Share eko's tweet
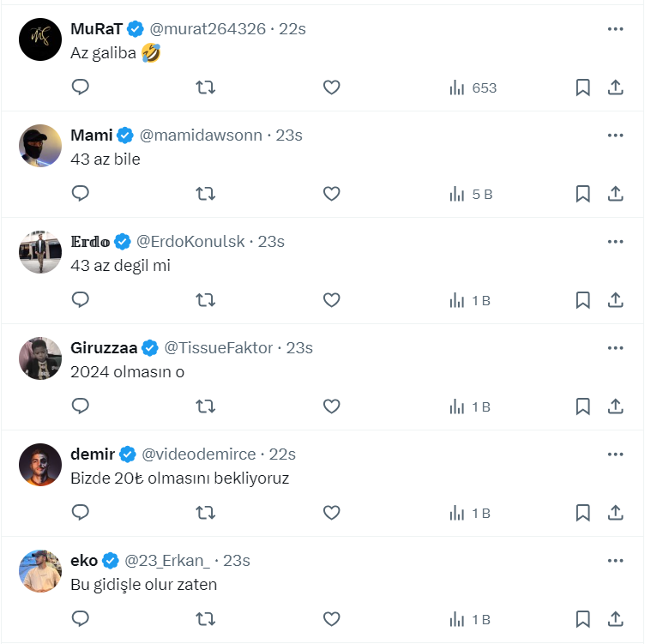The width and height of the screenshot is (651, 644). 615,619
